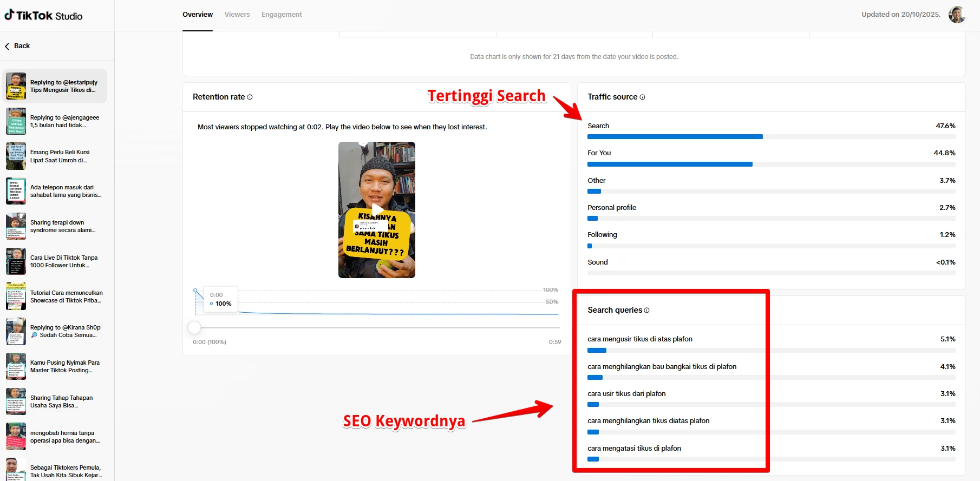Image resolution: width=980 pixels, height=481 pixels.
Task: Click the Traffic source info icon
Action: coord(643,97)
